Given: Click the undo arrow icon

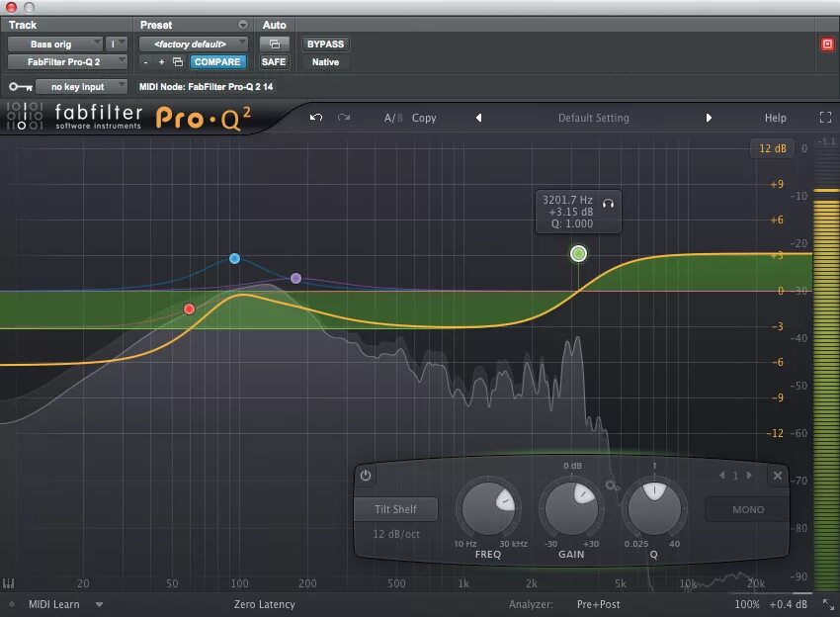Looking at the screenshot, I should (316, 118).
